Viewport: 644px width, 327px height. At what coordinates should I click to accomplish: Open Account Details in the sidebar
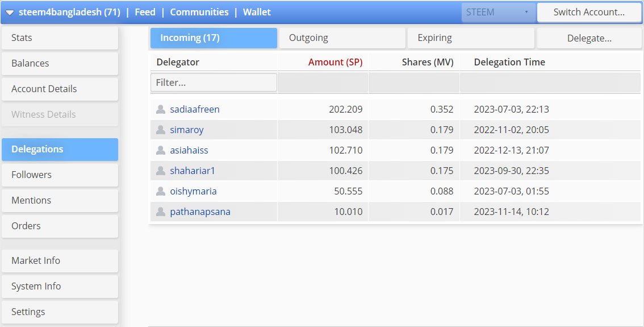60,89
